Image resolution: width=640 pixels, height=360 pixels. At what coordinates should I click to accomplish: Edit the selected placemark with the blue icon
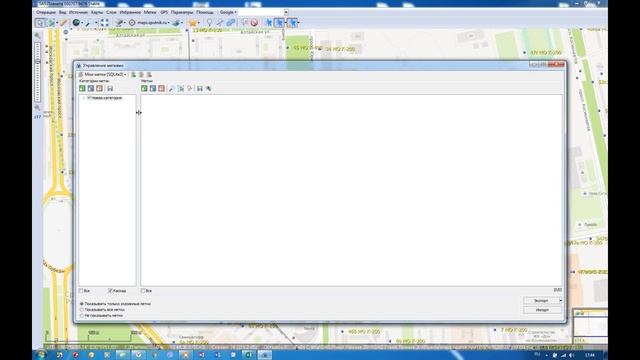tap(153, 88)
